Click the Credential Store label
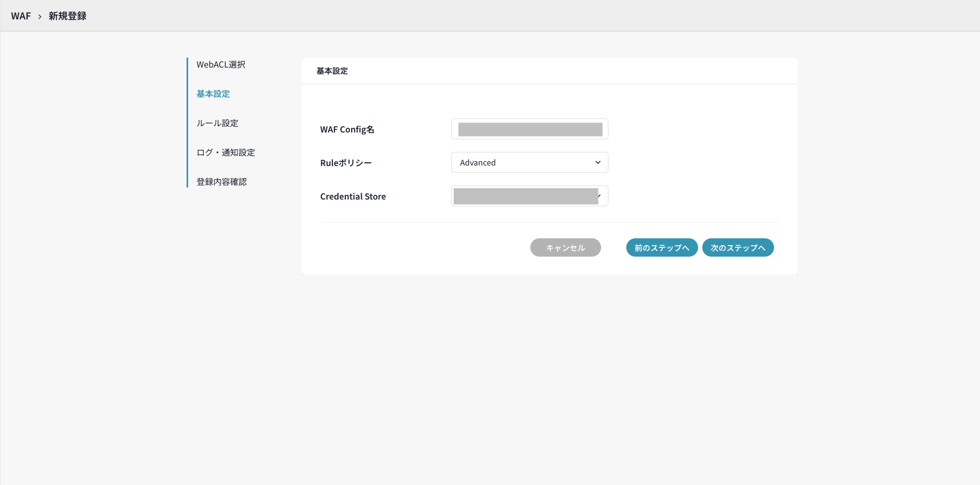980x485 pixels. (353, 196)
